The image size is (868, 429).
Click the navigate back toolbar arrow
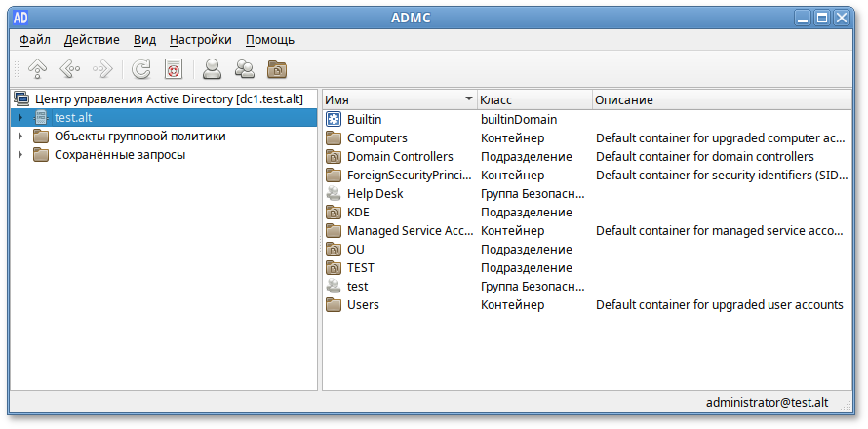(x=69, y=69)
